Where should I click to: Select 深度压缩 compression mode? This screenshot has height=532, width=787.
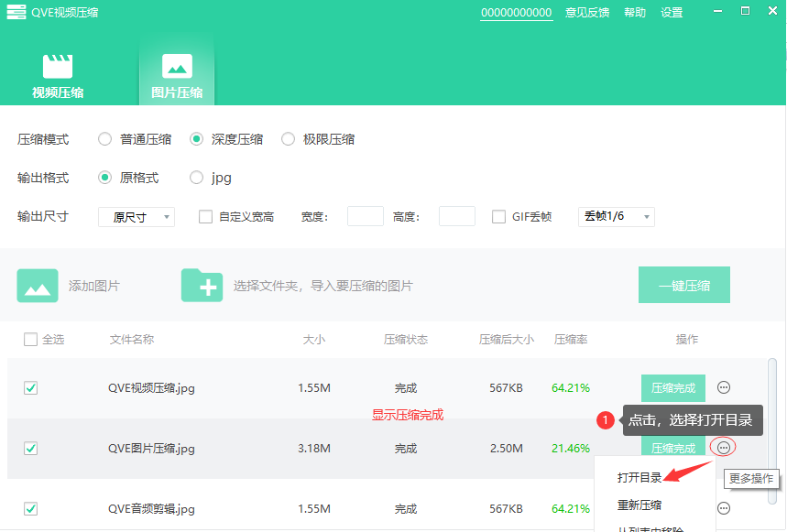pos(196,139)
